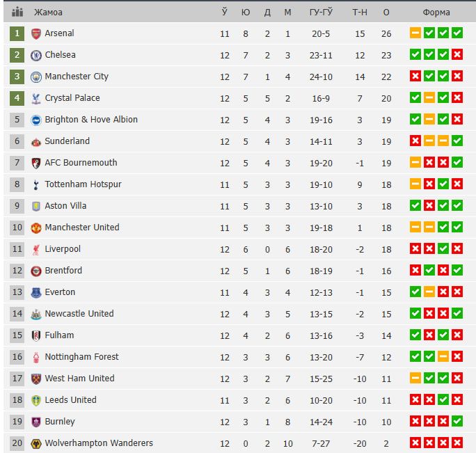Click the Manchester City crest icon
476x453 pixels.
tap(36, 77)
